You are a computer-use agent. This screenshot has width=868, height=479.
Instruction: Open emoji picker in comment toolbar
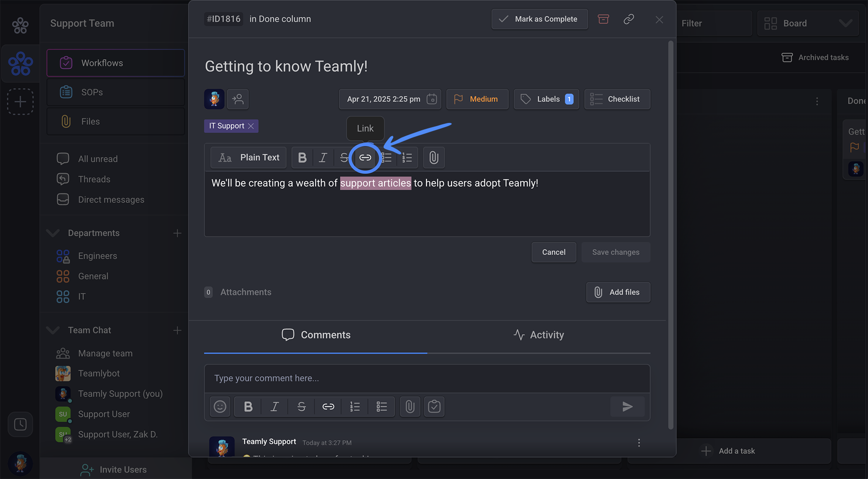[220, 407]
